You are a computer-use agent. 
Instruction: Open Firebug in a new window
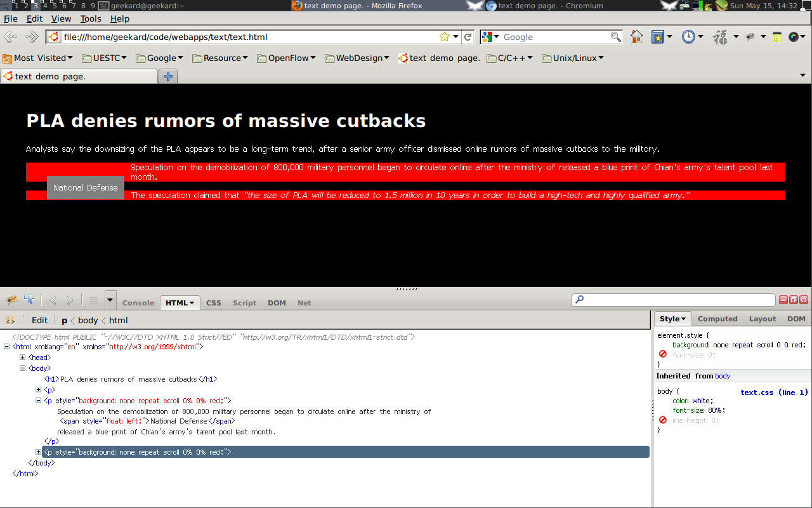click(793, 300)
